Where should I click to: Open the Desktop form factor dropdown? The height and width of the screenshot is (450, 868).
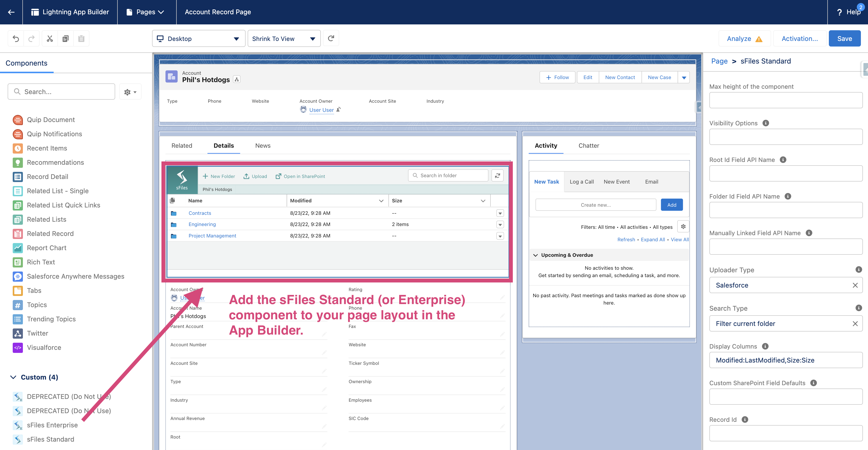point(199,39)
